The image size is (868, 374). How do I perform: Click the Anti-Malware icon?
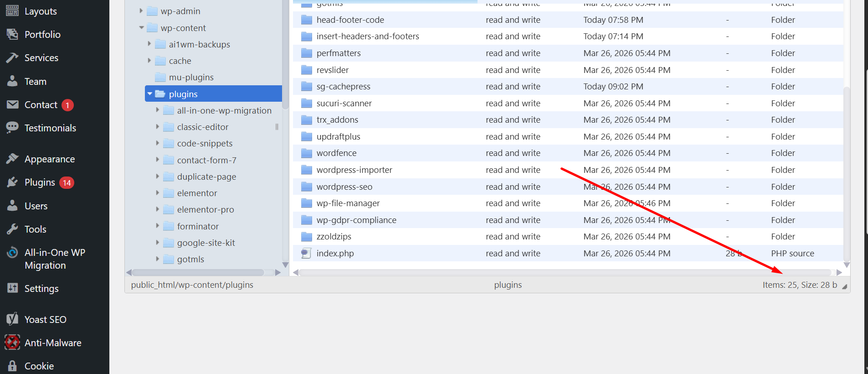click(12, 342)
